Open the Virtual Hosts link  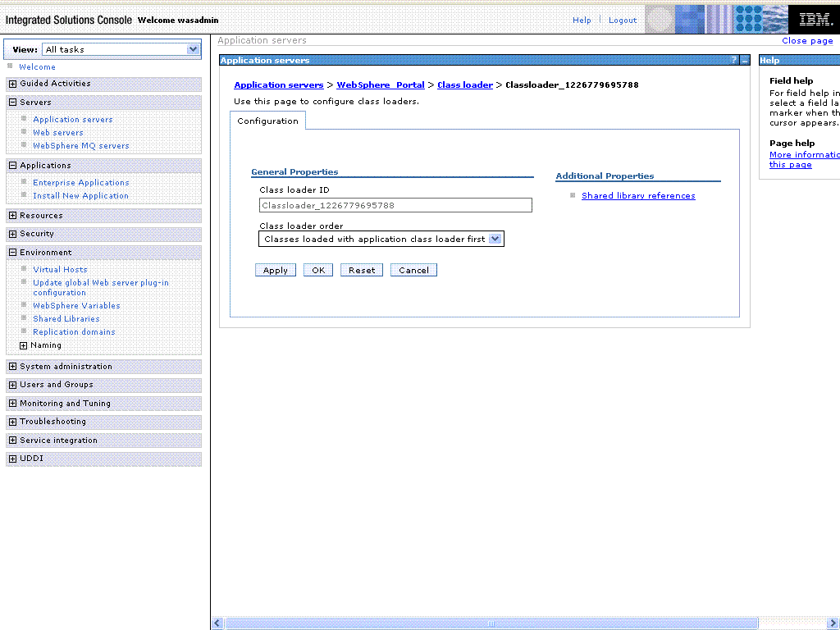pyautogui.click(x=60, y=269)
